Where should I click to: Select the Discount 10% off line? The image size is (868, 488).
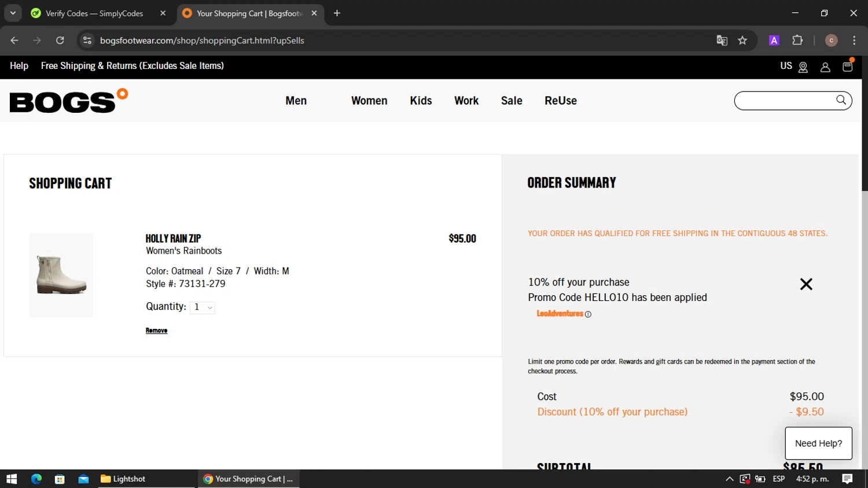click(x=681, y=412)
